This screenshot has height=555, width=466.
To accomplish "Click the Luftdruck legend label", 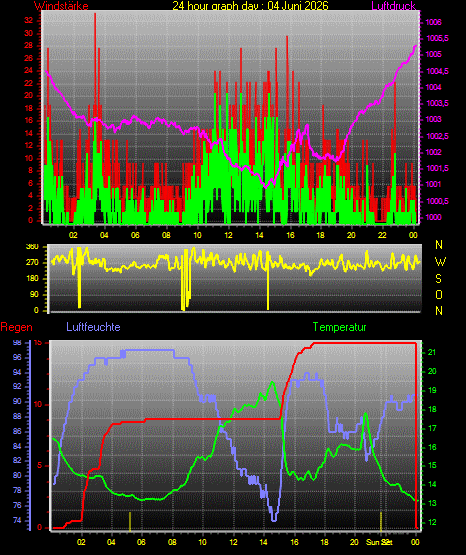I will coord(393,5).
